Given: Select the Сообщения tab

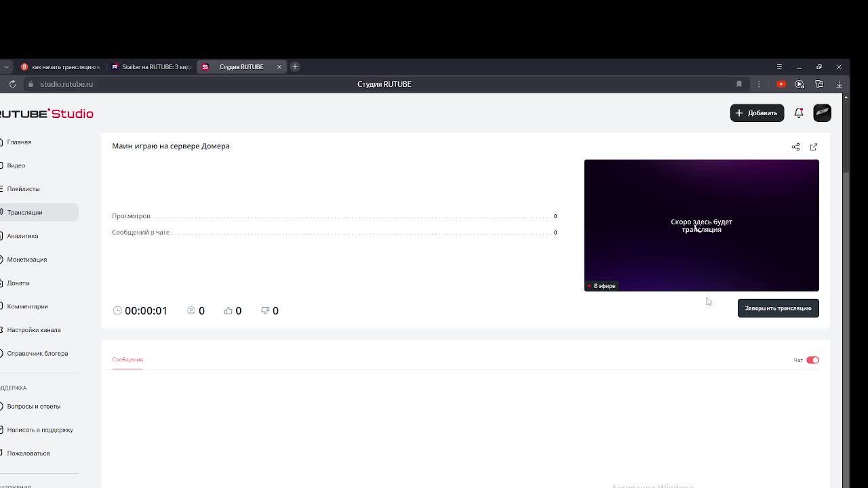Looking at the screenshot, I should point(127,359).
